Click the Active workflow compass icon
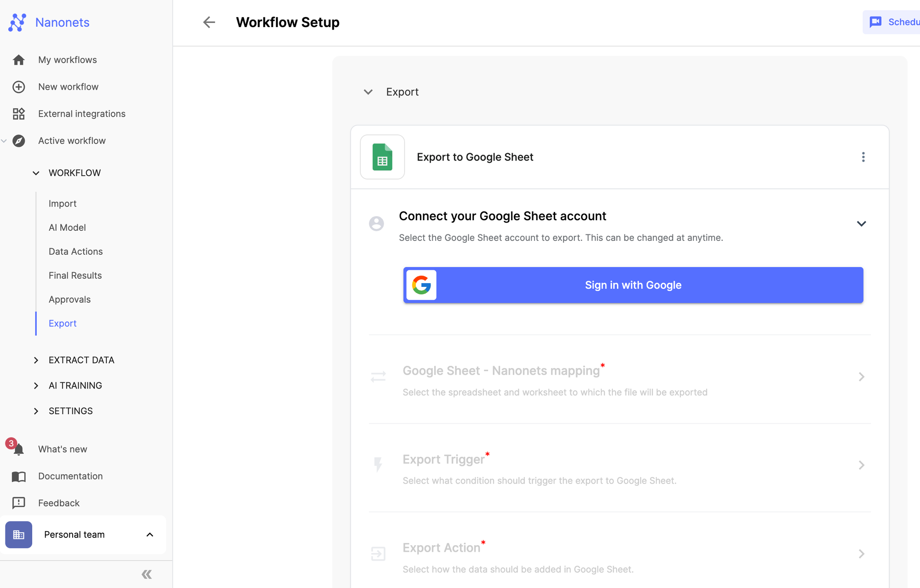 click(x=17, y=141)
